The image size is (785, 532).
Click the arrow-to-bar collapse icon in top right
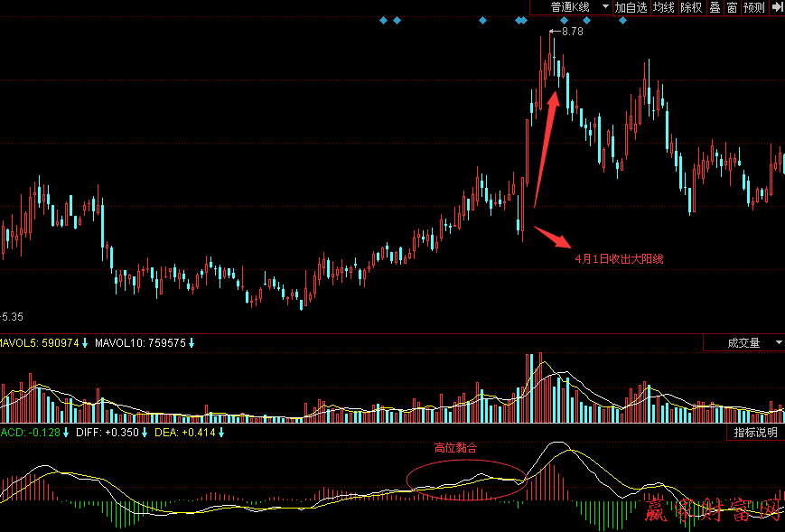pyautogui.click(x=776, y=7)
